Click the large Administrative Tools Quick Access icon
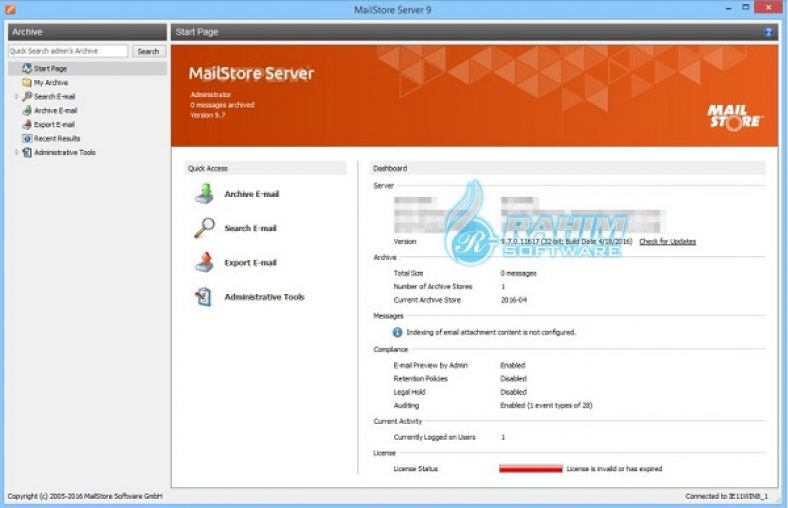788x508 pixels. click(x=204, y=296)
